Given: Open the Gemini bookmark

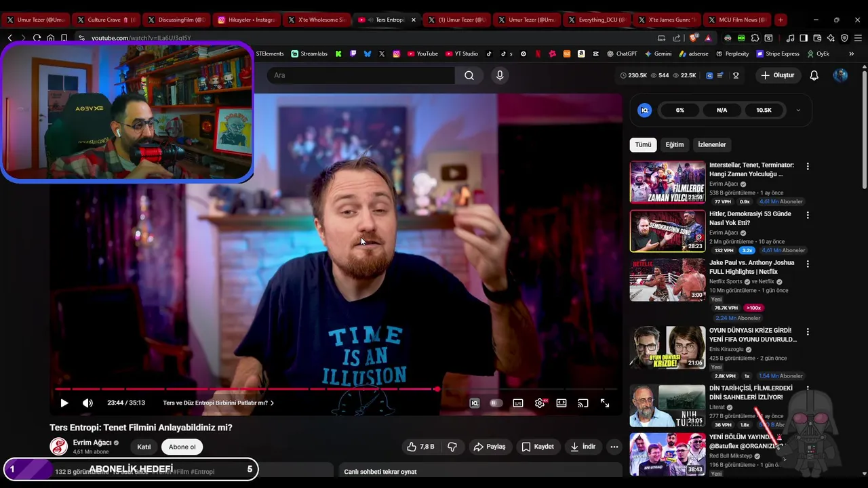Looking at the screenshot, I should (x=658, y=54).
